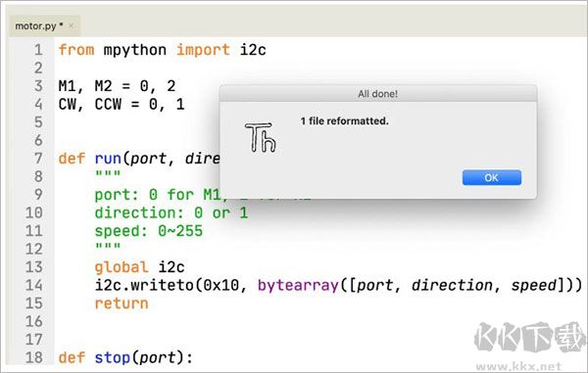Click the 'speed: 0~255' docstring line
This screenshot has height=373, width=588.
point(149,231)
